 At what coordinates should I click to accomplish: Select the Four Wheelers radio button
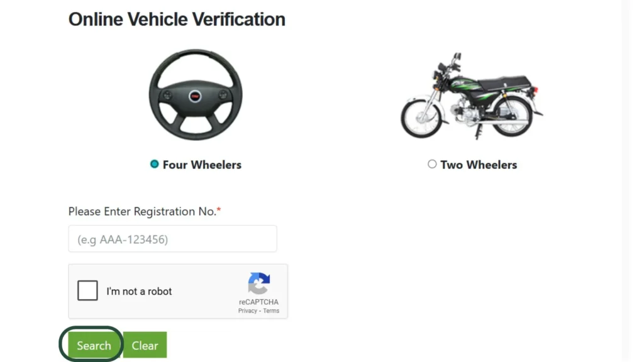point(154,164)
